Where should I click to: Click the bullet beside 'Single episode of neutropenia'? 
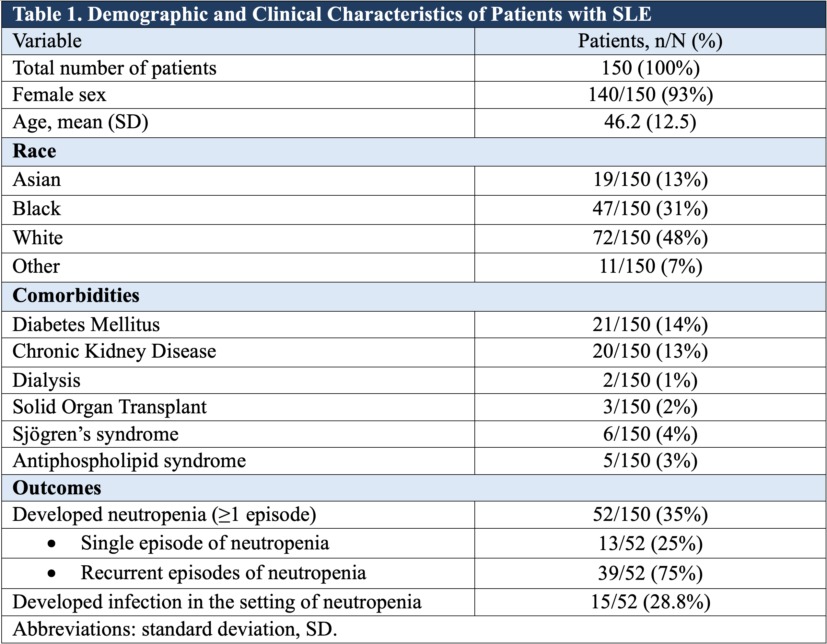[x=52, y=544]
